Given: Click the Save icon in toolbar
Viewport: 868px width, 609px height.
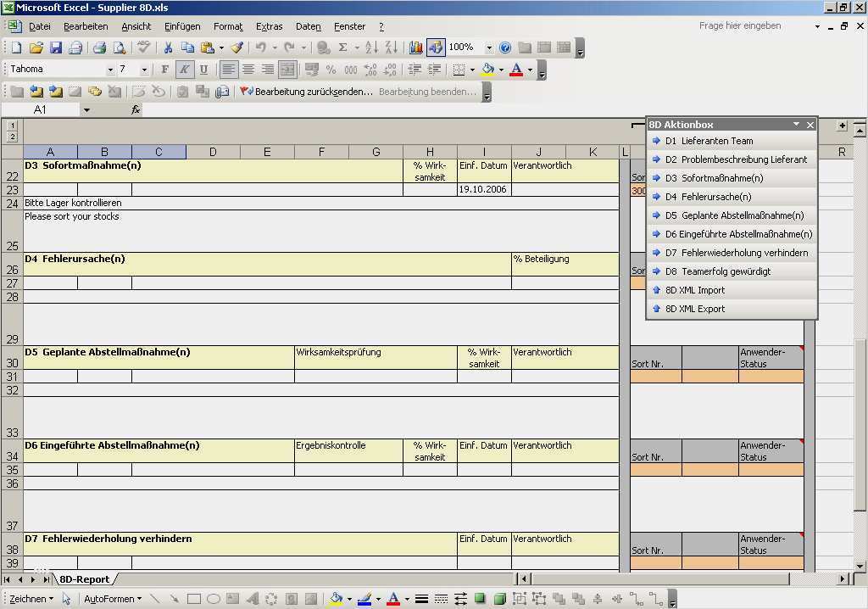Looking at the screenshot, I should [x=56, y=48].
